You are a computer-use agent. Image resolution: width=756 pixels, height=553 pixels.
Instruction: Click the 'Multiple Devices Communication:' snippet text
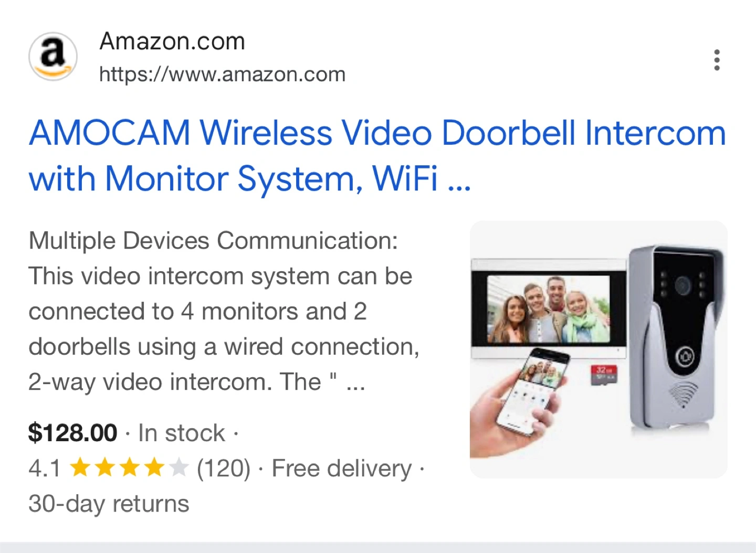pyautogui.click(x=213, y=241)
